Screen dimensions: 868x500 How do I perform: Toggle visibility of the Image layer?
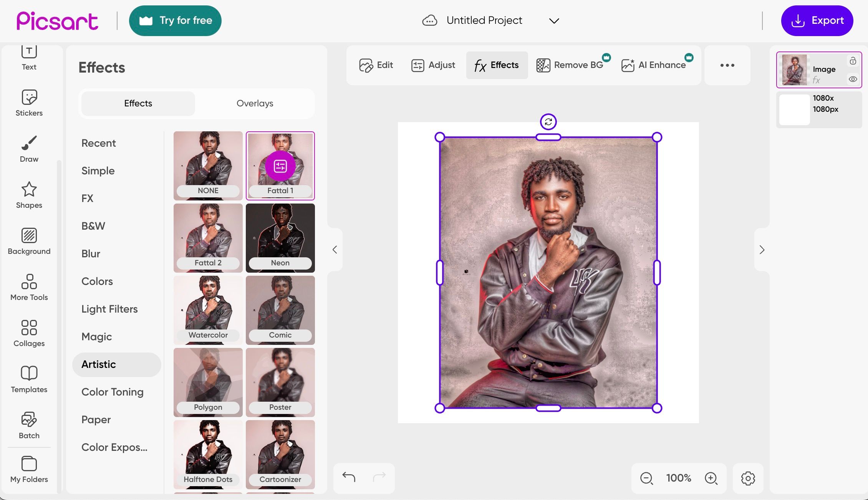(853, 79)
